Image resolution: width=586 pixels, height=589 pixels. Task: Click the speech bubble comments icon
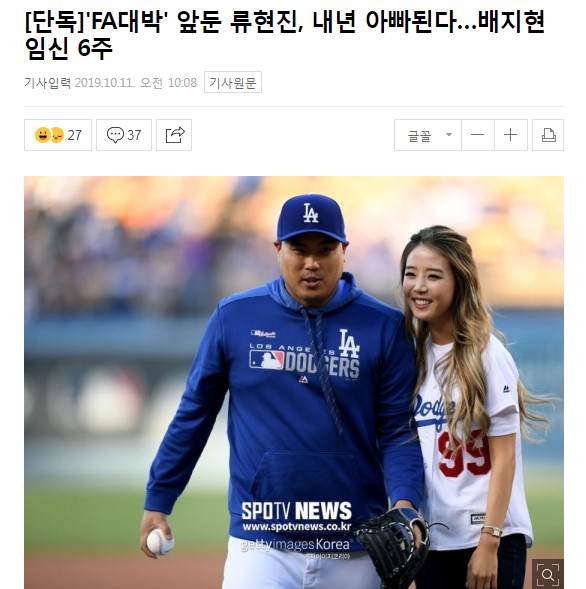[x=115, y=135]
